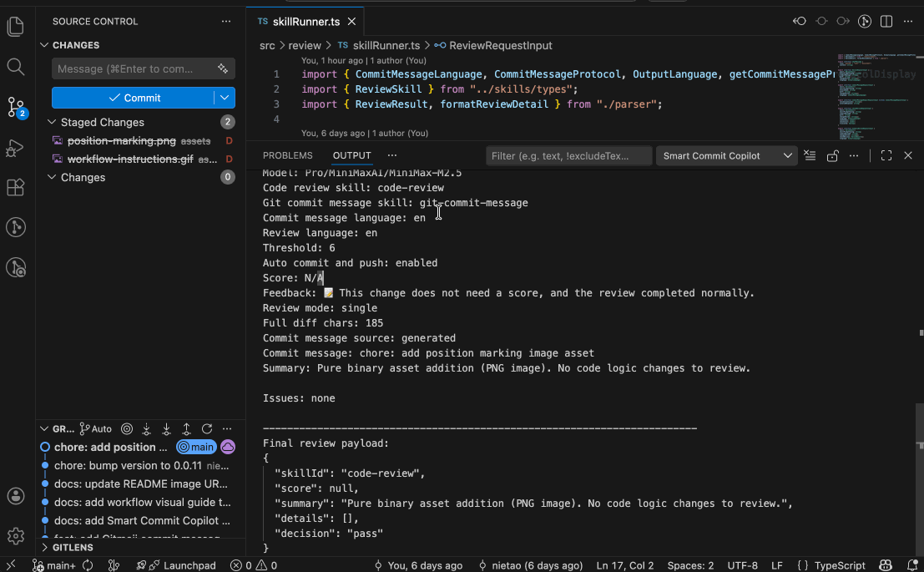The image size is (924, 572).
Task: Toggle output auto-scroll lock
Action: tap(832, 155)
